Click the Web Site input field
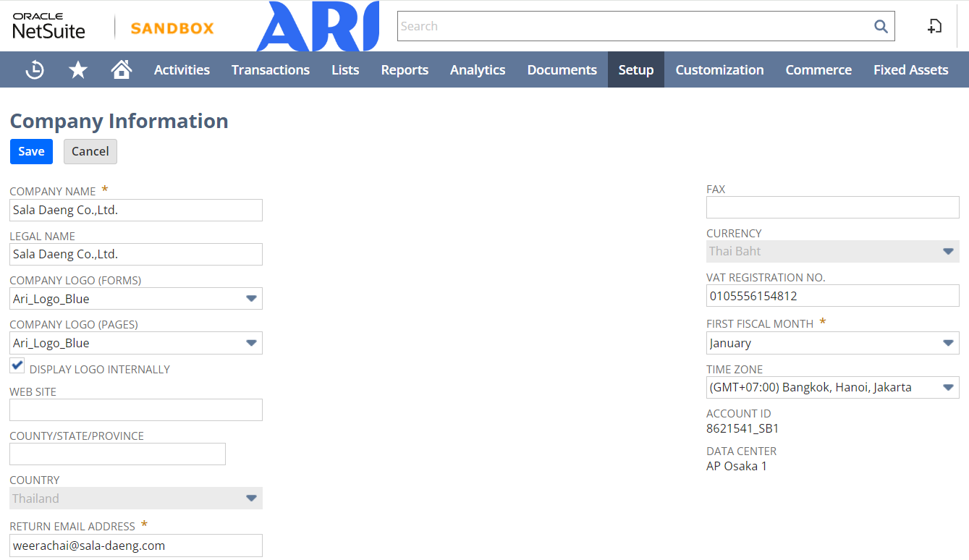Viewport: 969px width, 560px height. pos(136,410)
